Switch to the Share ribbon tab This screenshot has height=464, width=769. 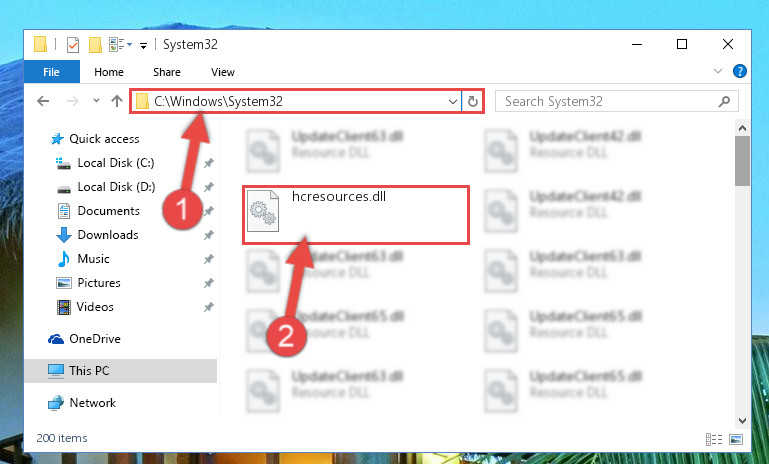[167, 72]
